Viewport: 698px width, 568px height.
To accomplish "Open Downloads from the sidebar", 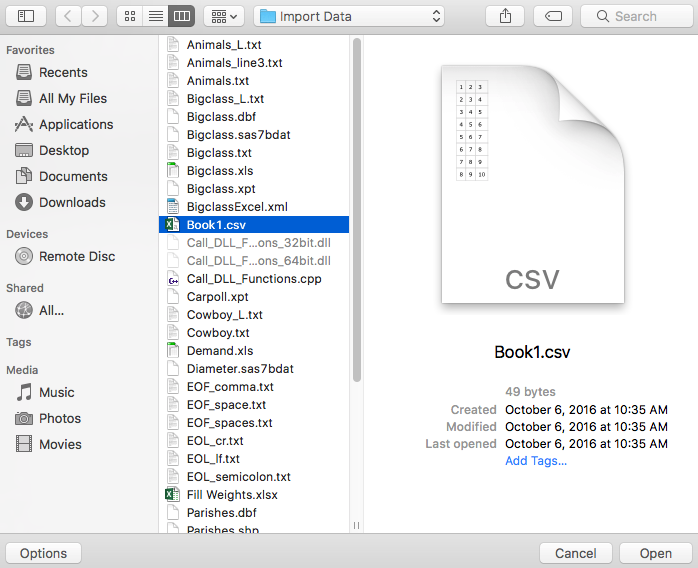I will tap(61, 203).
